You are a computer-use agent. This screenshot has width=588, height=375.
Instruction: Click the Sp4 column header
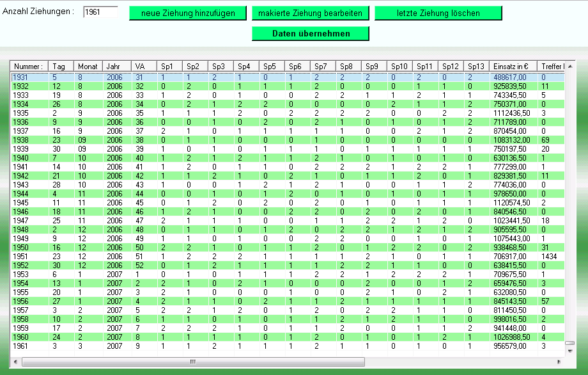pos(246,67)
